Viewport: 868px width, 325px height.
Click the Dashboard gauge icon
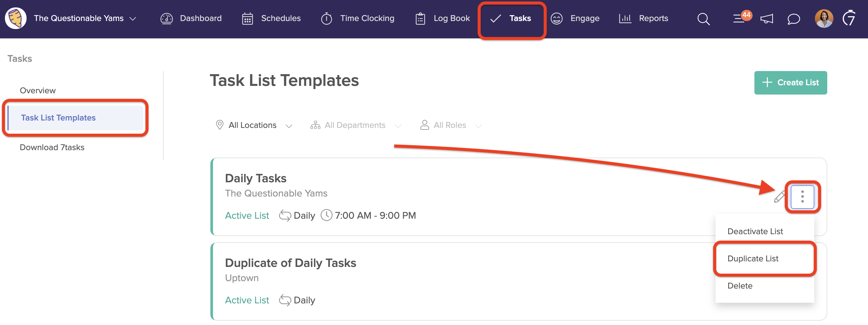(166, 19)
